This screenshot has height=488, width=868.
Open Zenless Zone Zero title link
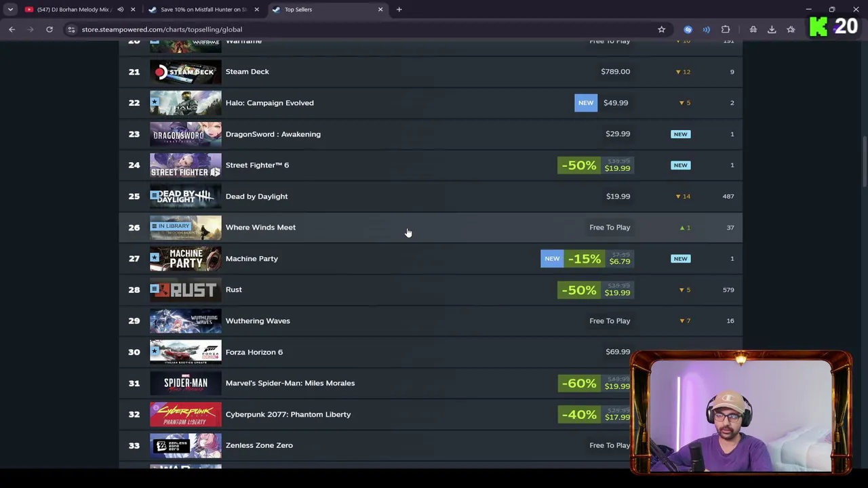pyautogui.click(x=259, y=445)
